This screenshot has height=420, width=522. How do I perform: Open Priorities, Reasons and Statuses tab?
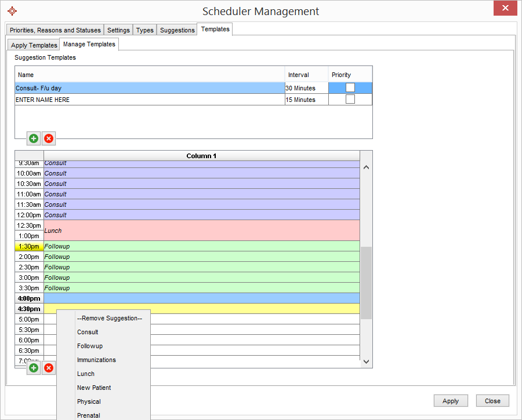[55, 30]
